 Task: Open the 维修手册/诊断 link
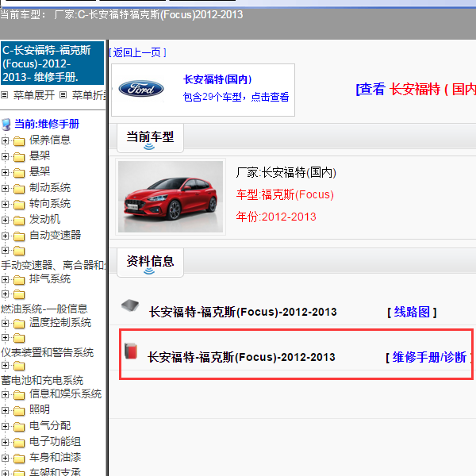point(429,357)
